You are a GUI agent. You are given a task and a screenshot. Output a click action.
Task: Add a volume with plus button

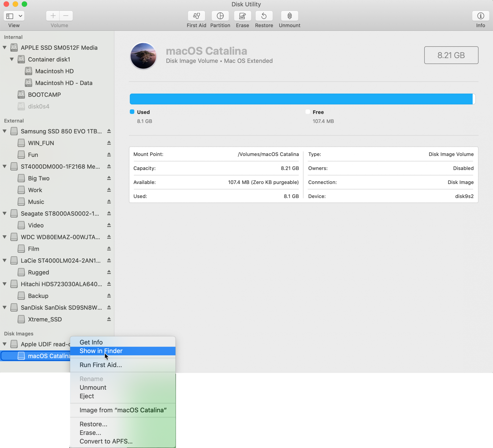tap(53, 16)
